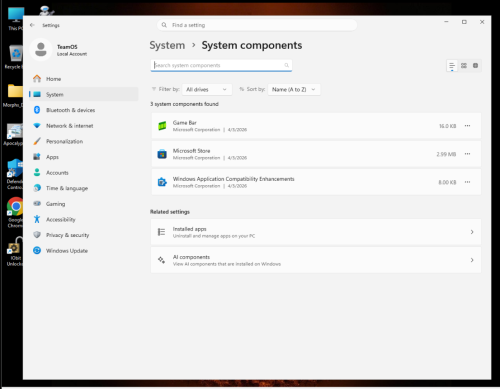The image size is (500, 389).
Task: Open the TeamOS local account profile
Action: click(59, 50)
